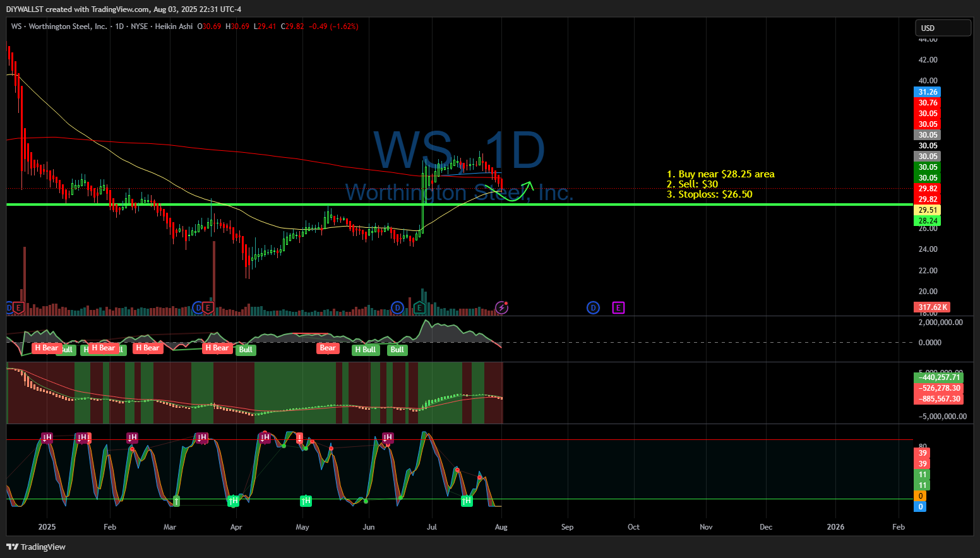Click the red 30.76 price label
Screen dimensions: 980x558
tap(928, 103)
